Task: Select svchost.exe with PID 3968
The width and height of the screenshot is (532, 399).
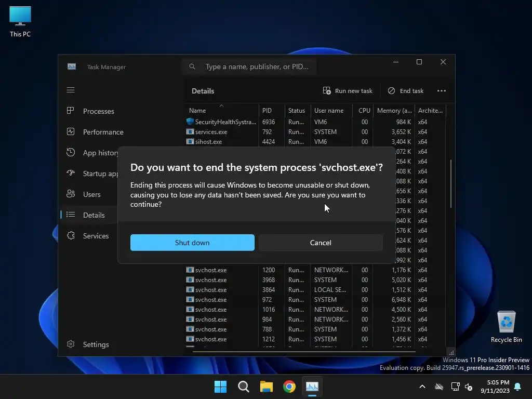Action: pyautogui.click(x=315, y=280)
